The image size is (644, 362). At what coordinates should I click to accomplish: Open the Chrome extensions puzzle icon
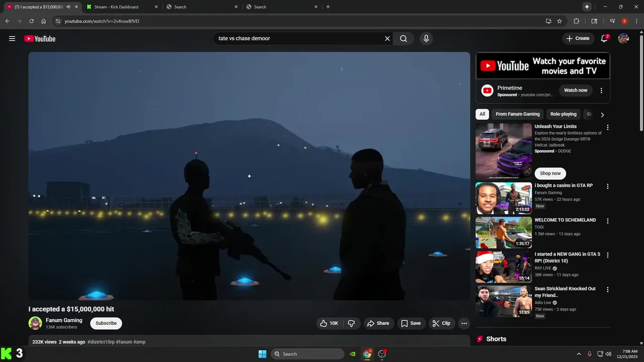coord(577,21)
